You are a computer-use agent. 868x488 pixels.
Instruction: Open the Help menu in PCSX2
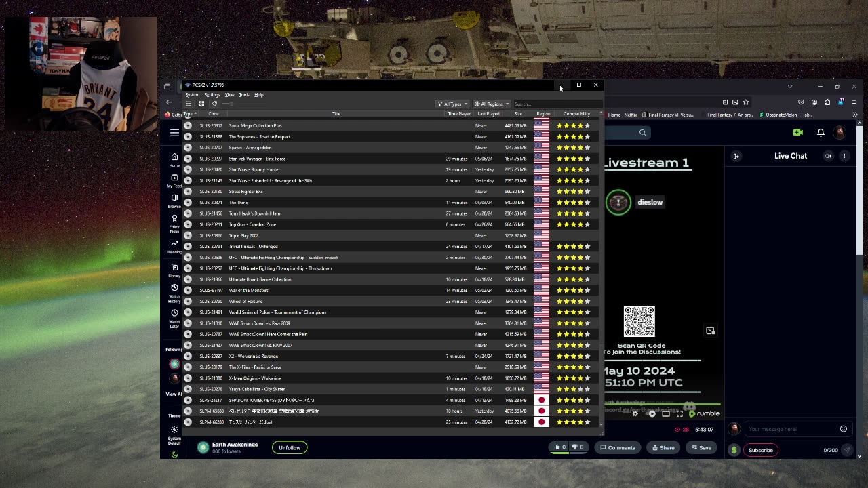pos(258,95)
